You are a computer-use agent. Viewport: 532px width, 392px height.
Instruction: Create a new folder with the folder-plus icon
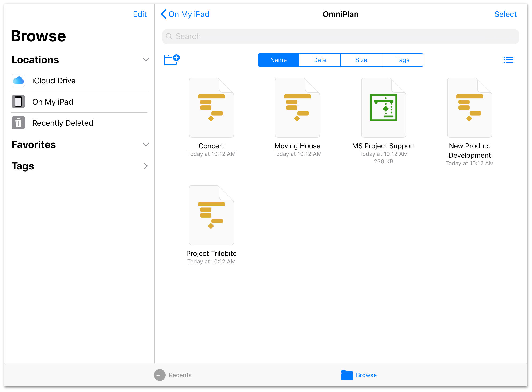coord(172,59)
